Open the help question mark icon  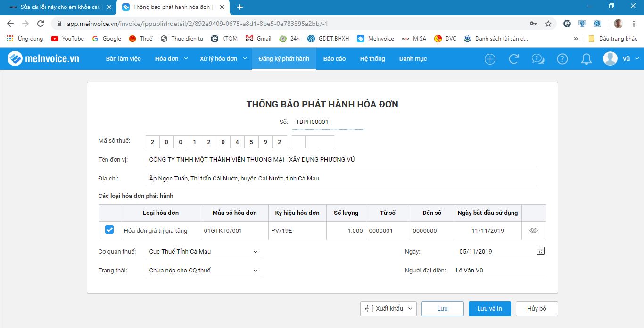(x=562, y=59)
